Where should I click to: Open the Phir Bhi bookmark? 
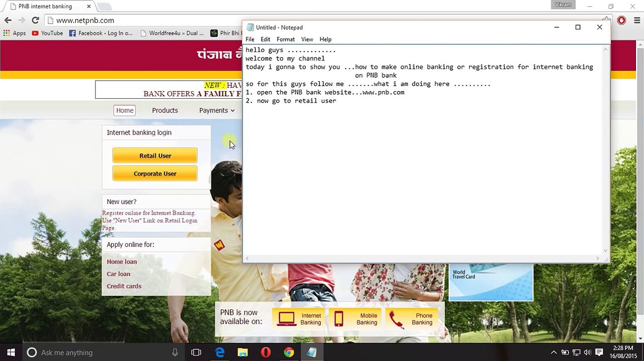pos(226,33)
